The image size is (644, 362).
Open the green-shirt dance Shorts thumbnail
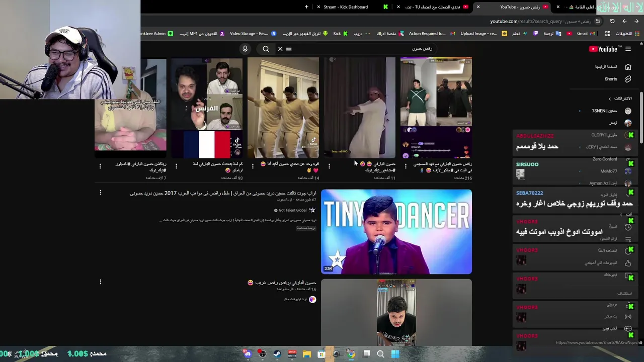coord(436,108)
